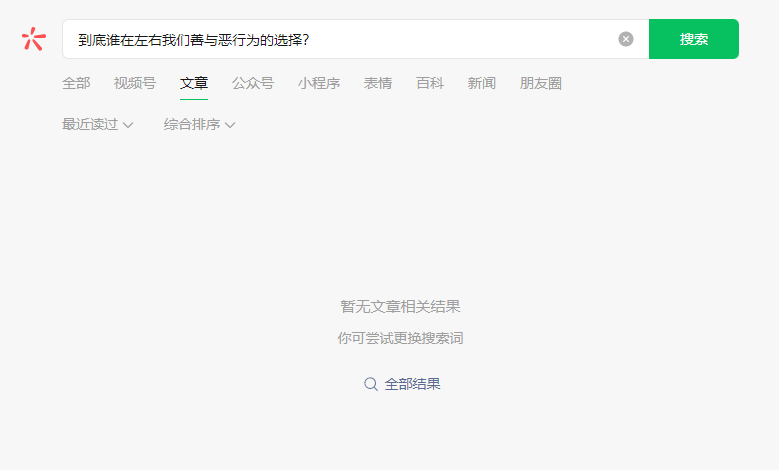Select the 文章 tab
The height and width of the screenshot is (470, 779).
coord(194,83)
